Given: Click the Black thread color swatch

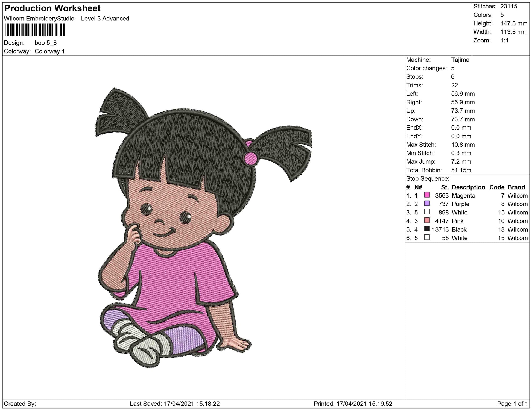Looking at the screenshot, I should (427, 229).
